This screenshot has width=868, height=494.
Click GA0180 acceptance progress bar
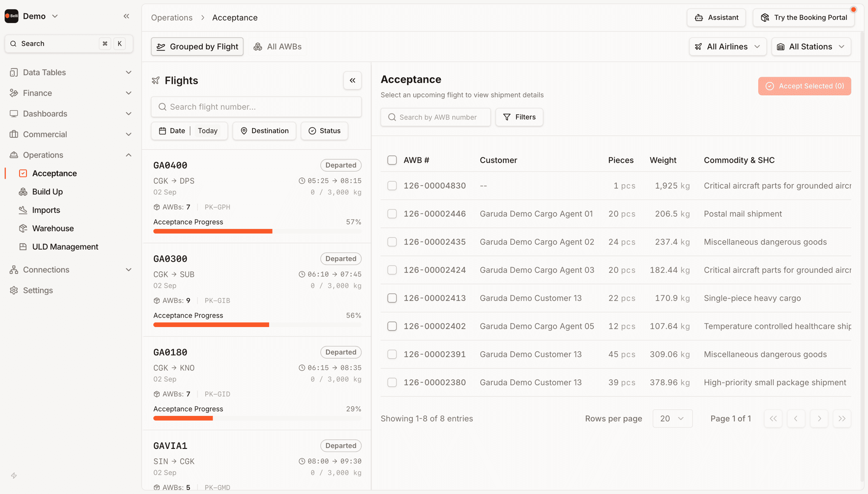[x=257, y=419]
